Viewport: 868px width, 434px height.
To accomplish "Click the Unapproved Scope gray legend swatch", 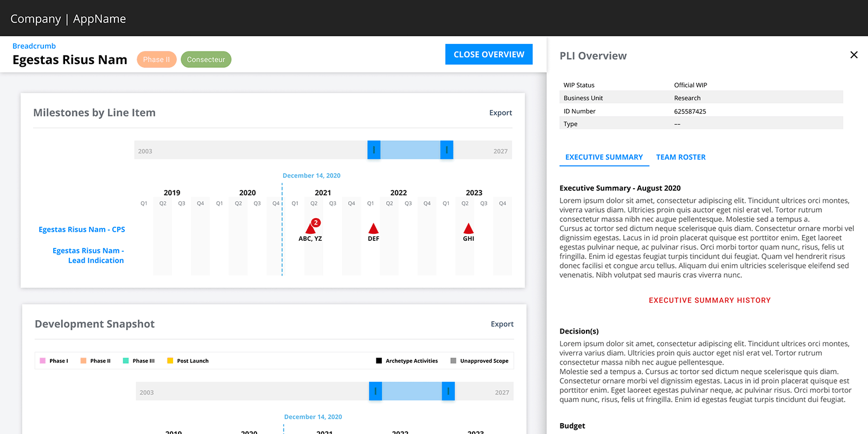I will pyautogui.click(x=454, y=361).
